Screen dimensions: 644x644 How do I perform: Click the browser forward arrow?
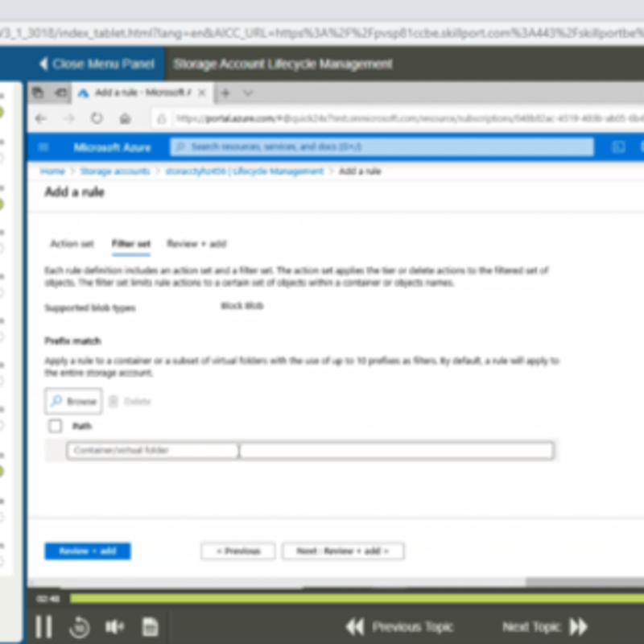click(x=69, y=118)
